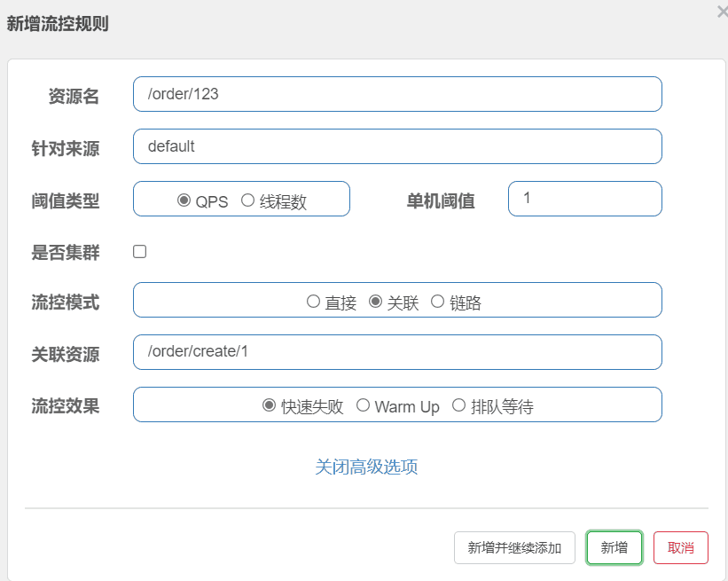The height and width of the screenshot is (581, 728).
Task: Click the 单机阈值 number field
Action: [x=584, y=199]
